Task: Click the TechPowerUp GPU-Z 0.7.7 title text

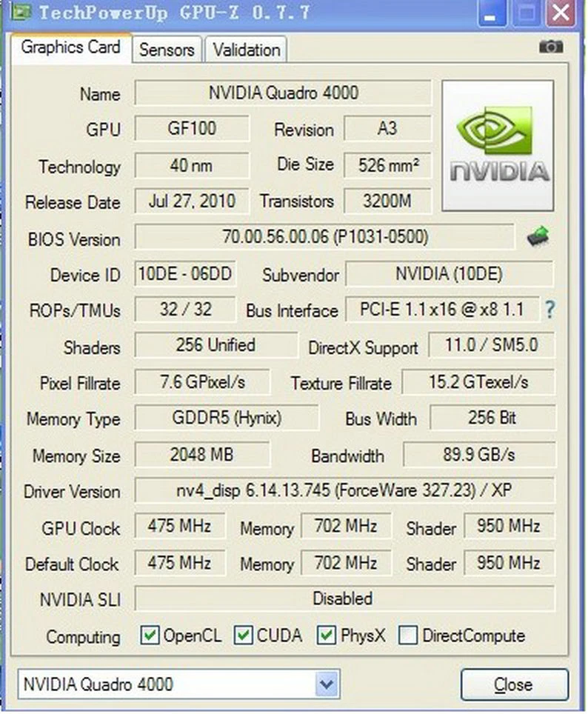Action: (175, 12)
